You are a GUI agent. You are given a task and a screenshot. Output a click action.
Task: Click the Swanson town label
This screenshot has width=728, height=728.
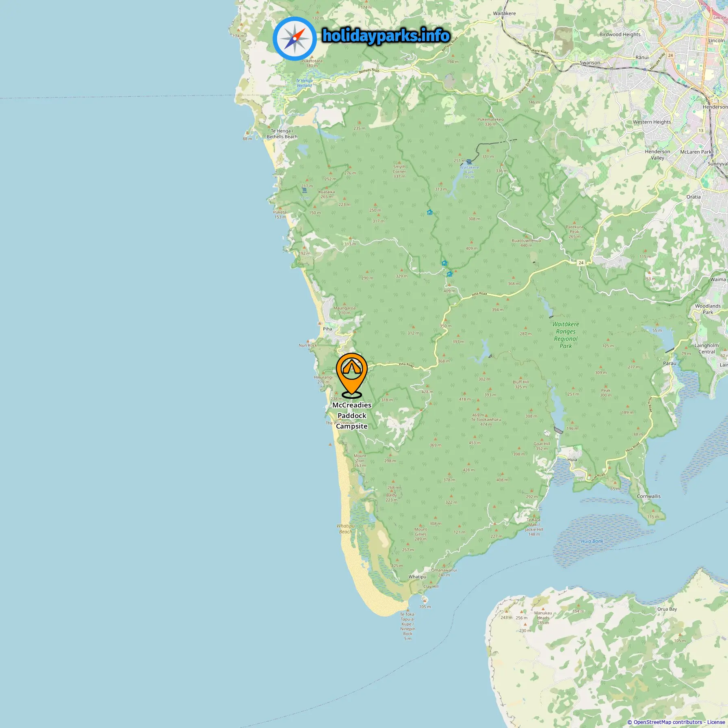(x=590, y=63)
